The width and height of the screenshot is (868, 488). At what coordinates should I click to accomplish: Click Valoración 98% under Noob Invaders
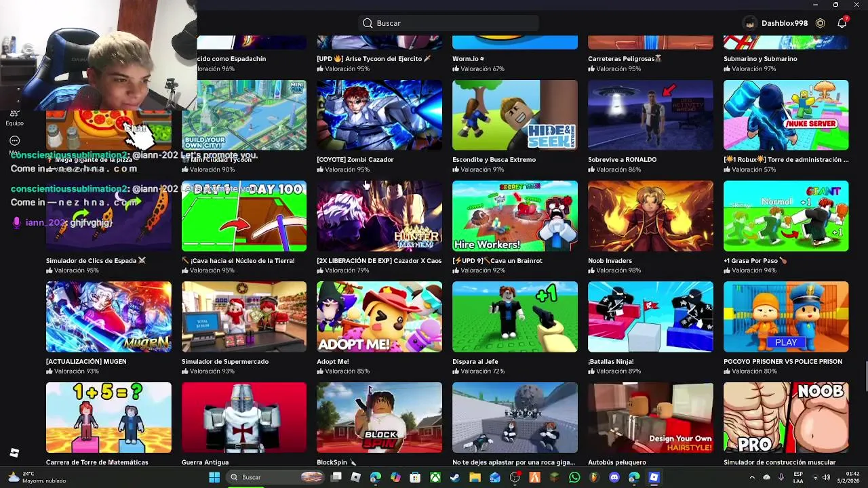coord(618,270)
